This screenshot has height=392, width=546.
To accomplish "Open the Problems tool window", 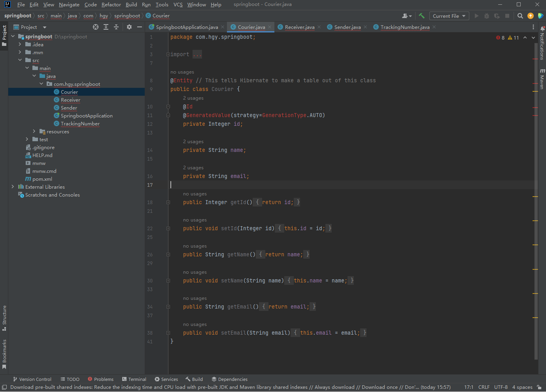I will [x=100, y=379].
